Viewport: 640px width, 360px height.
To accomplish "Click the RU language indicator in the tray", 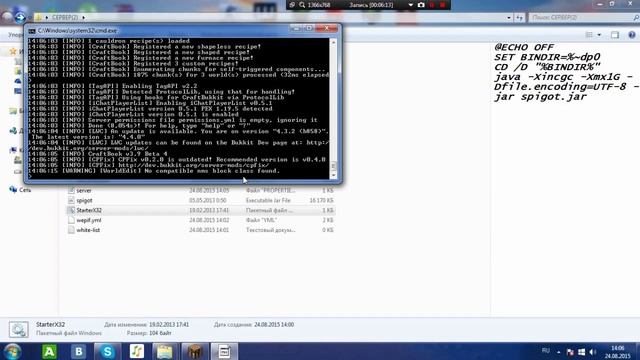I will [546, 351].
